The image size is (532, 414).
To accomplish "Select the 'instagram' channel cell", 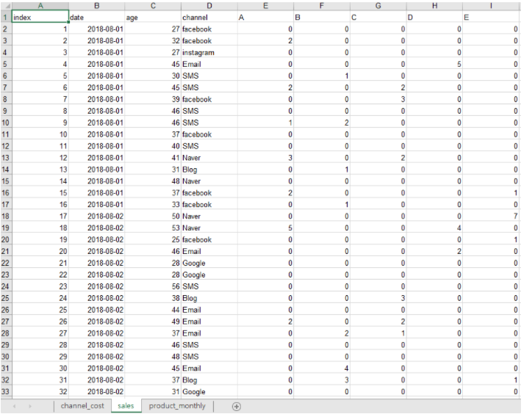I will pyautogui.click(x=209, y=53).
